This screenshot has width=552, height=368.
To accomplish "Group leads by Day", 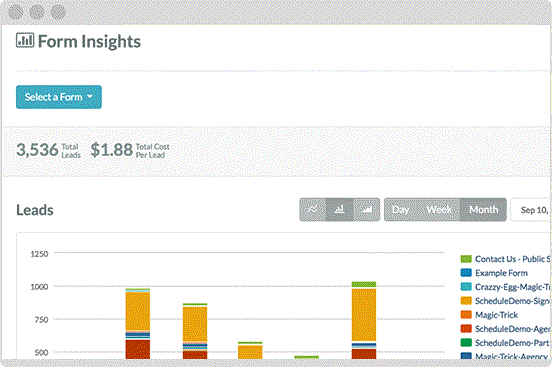I will pos(401,210).
